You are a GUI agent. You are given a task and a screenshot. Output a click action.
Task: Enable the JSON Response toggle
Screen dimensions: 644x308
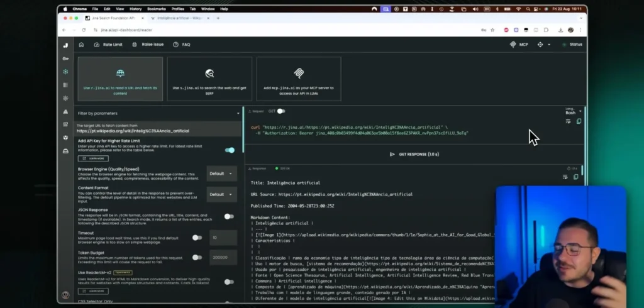(x=229, y=216)
